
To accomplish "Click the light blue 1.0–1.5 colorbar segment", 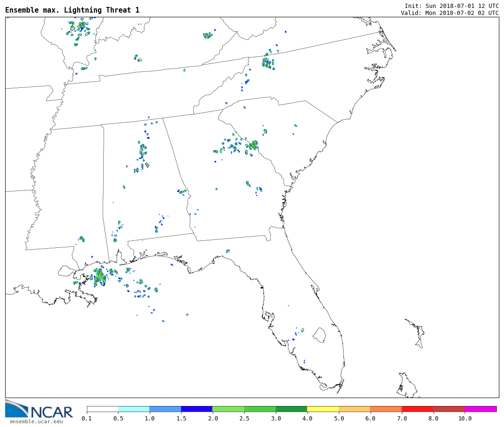I will (x=166, y=409).
